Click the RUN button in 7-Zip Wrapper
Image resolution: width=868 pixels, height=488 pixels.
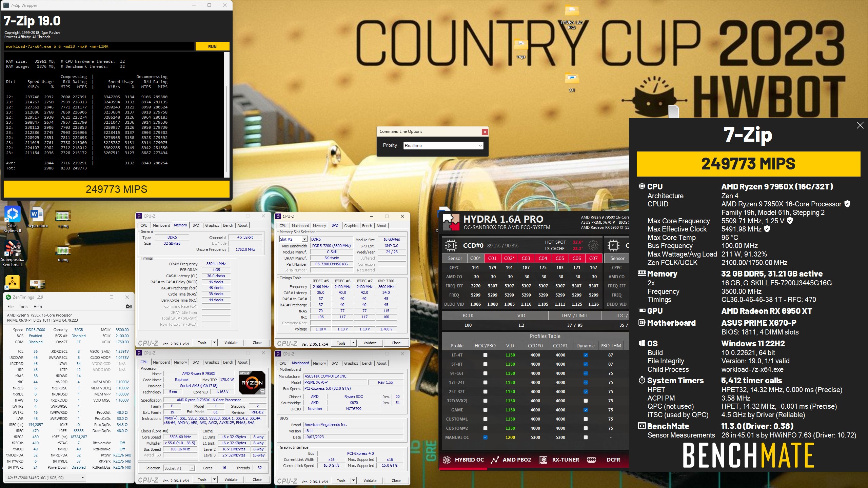[212, 46]
